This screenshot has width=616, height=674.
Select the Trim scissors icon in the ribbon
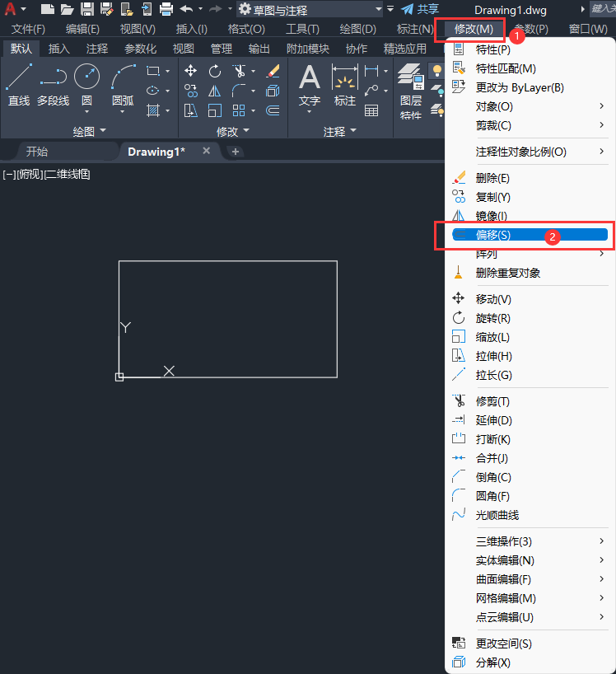(x=239, y=71)
